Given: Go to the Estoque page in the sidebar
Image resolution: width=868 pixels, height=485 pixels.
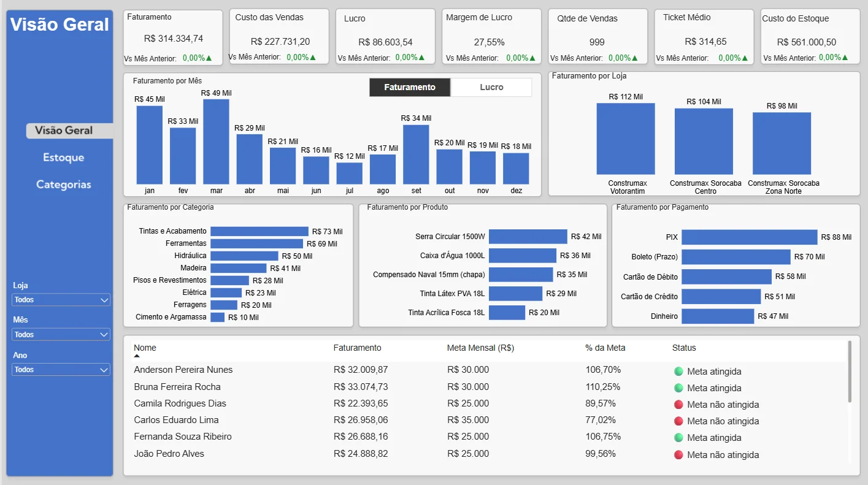Looking at the screenshot, I should (64, 158).
